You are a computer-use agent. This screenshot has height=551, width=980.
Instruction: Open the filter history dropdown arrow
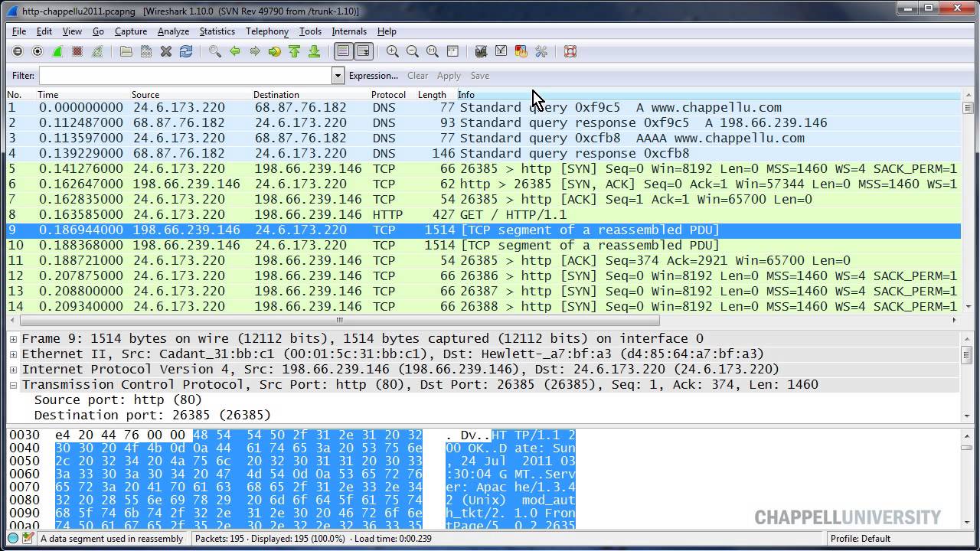pos(338,75)
